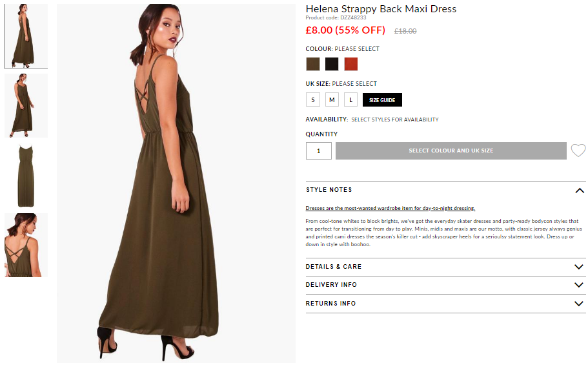View fourth thumbnail of strappy back close-up

tap(26, 245)
